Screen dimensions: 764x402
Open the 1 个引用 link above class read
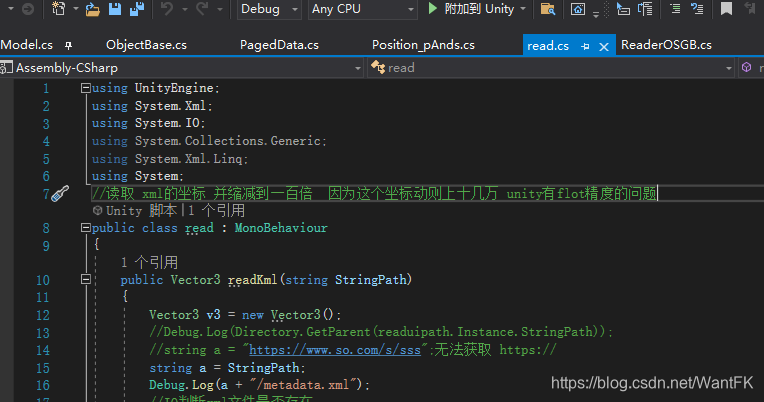tap(216, 211)
